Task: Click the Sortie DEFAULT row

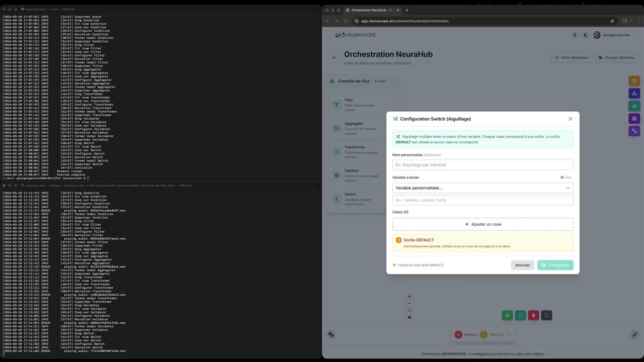Action: (482, 243)
